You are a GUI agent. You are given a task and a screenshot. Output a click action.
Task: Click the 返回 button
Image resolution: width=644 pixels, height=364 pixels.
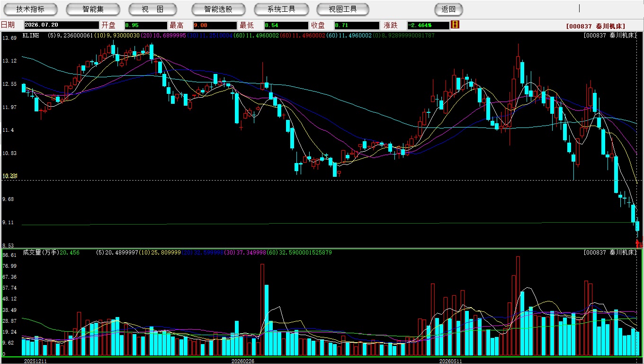[x=448, y=9]
